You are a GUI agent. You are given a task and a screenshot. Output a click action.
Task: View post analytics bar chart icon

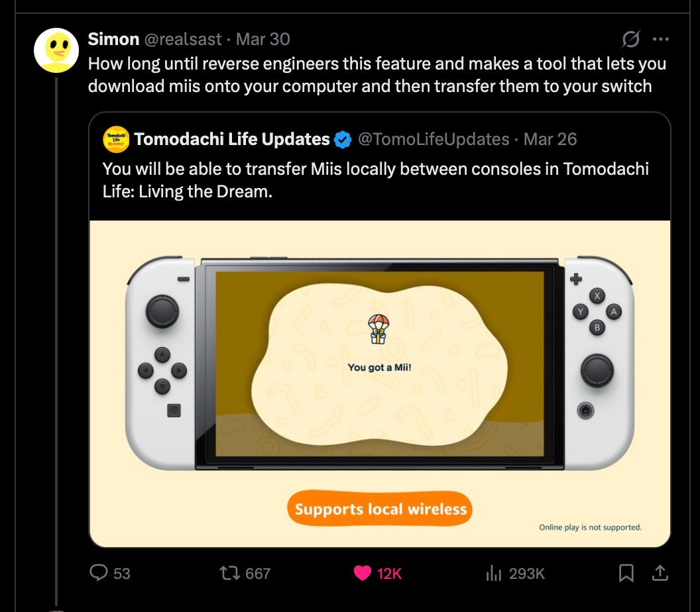[x=491, y=573]
